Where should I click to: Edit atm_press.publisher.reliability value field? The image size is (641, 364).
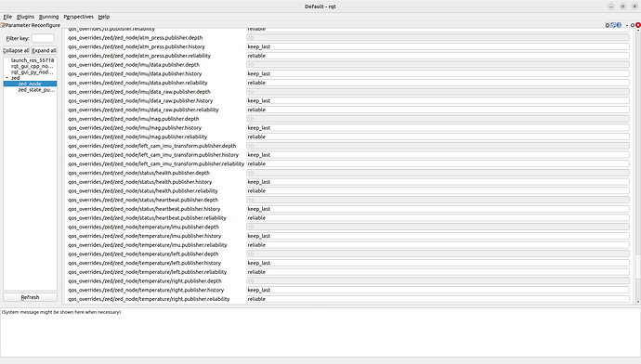(438, 56)
